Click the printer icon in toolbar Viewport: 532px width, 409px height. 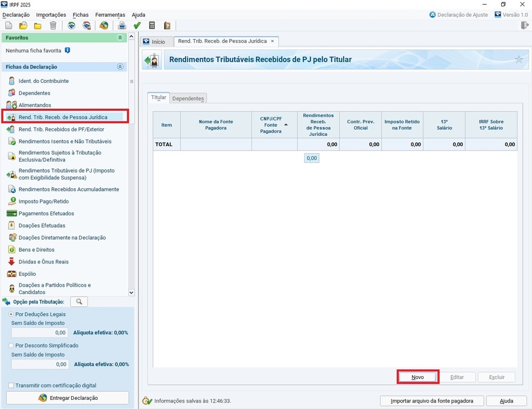tap(122, 25)
